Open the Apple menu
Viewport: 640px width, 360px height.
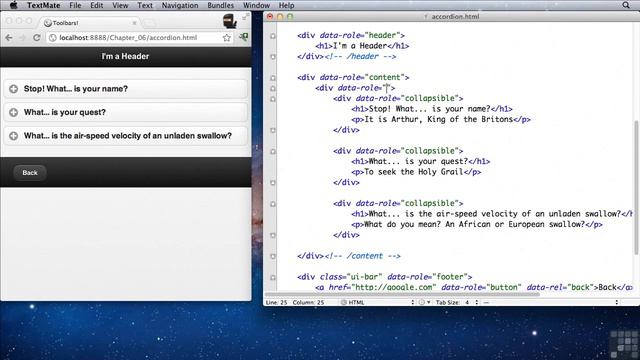click(13, 5)
